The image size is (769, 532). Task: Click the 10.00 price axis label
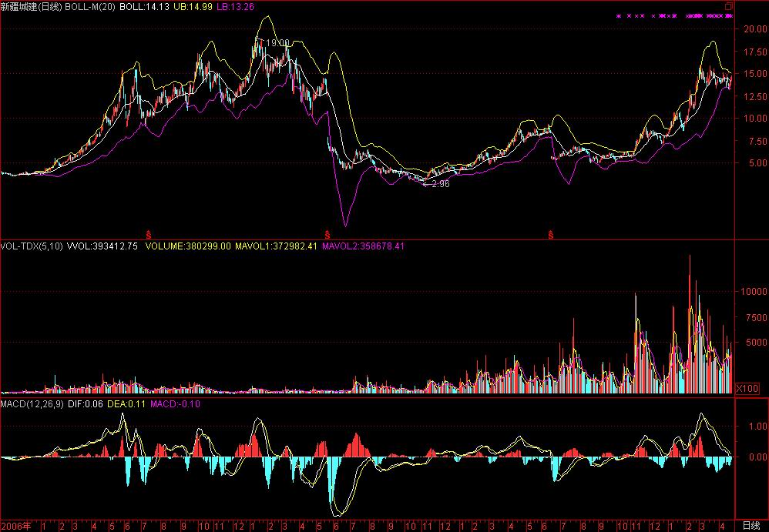click(x=755, y=118)
